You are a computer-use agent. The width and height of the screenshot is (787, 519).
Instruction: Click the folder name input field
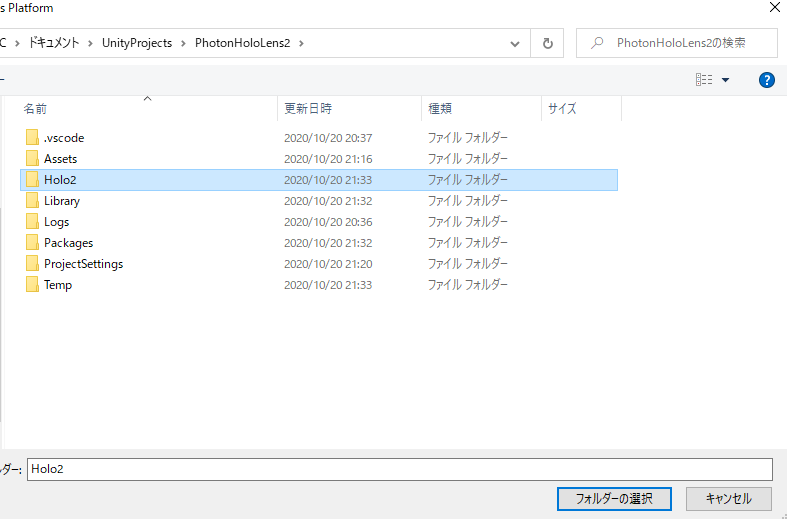pyautogui.click(x=400, y=469)
